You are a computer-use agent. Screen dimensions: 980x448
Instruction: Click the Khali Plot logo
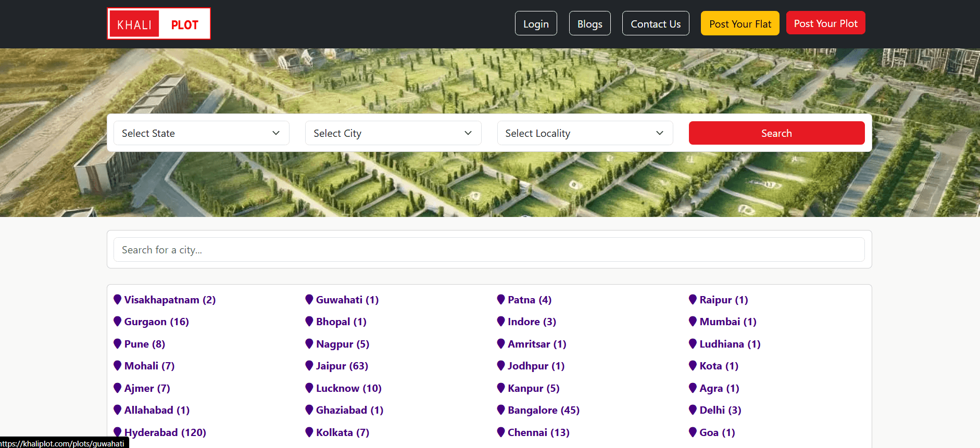[159, 23]
